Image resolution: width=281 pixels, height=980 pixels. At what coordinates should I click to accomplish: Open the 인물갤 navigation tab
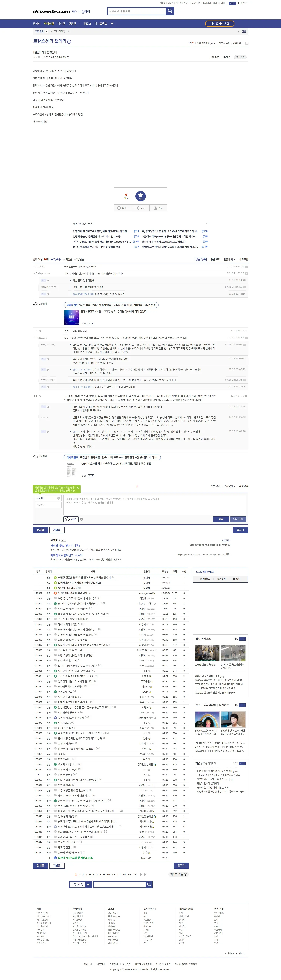[72, 24]
